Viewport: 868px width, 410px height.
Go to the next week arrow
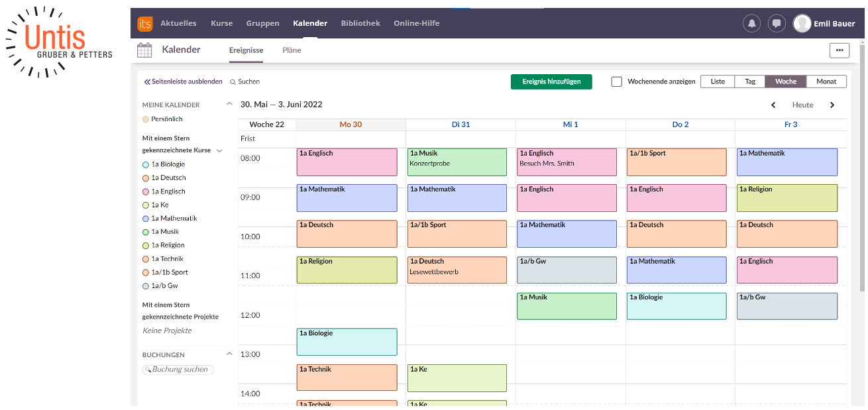coord(832,105)
